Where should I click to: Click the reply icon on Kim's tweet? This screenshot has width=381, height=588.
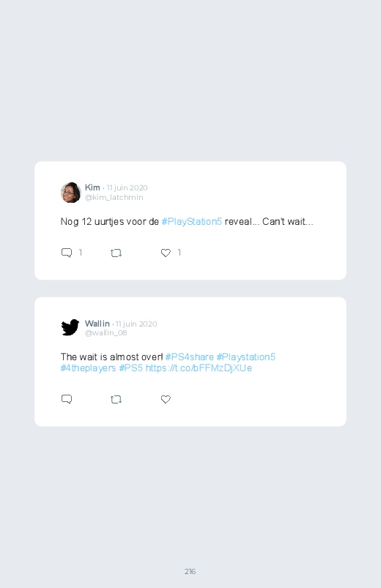[67, 253]
